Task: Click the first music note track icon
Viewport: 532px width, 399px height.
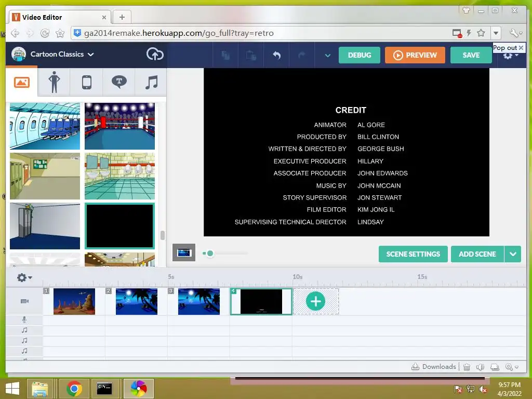Action: 24,330
